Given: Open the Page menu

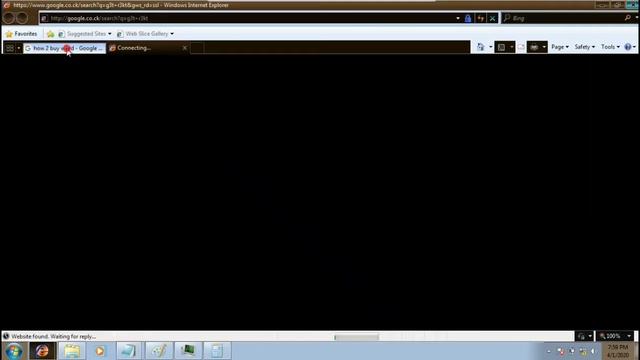Looking at the screenshot, I should pyautogui.click(x=560, y=47).
